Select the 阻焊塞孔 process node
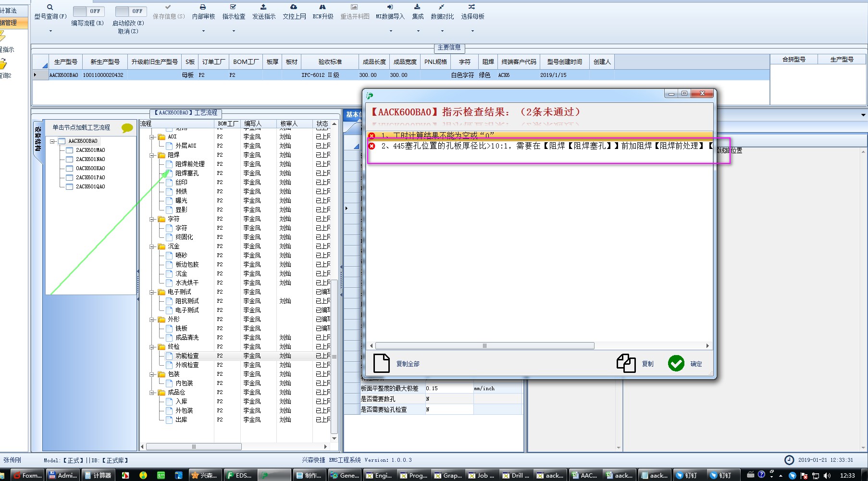Image resolution: width=868 pixels, height=481 pixels. coord(187,173)
